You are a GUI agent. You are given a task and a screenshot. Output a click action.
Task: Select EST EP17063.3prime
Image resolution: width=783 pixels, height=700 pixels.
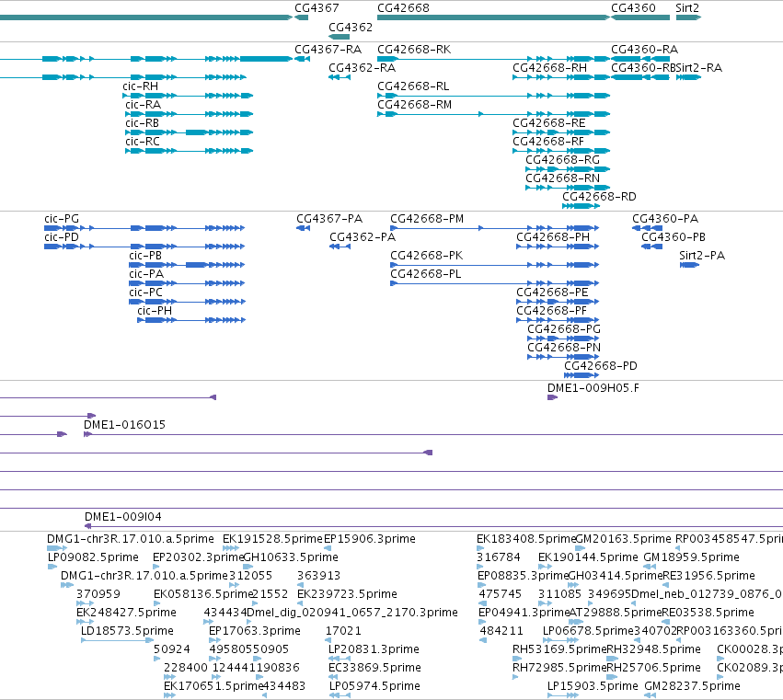[x=255, y=631]
